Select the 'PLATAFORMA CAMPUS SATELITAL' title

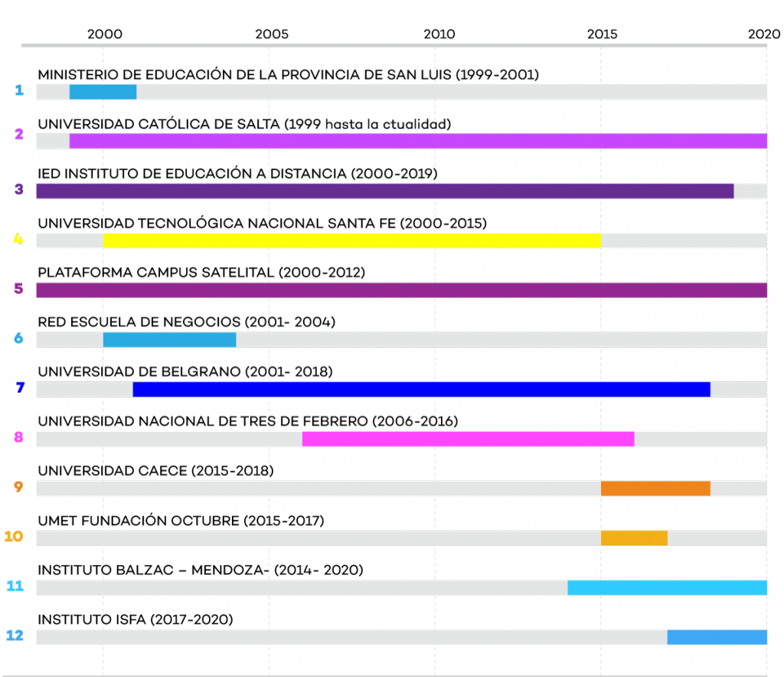[x=156, y=273]
